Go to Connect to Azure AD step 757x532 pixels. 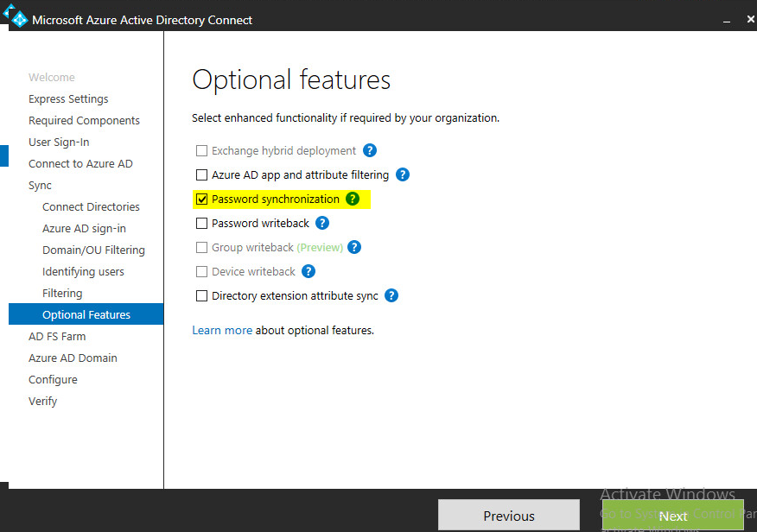point(80,163)
